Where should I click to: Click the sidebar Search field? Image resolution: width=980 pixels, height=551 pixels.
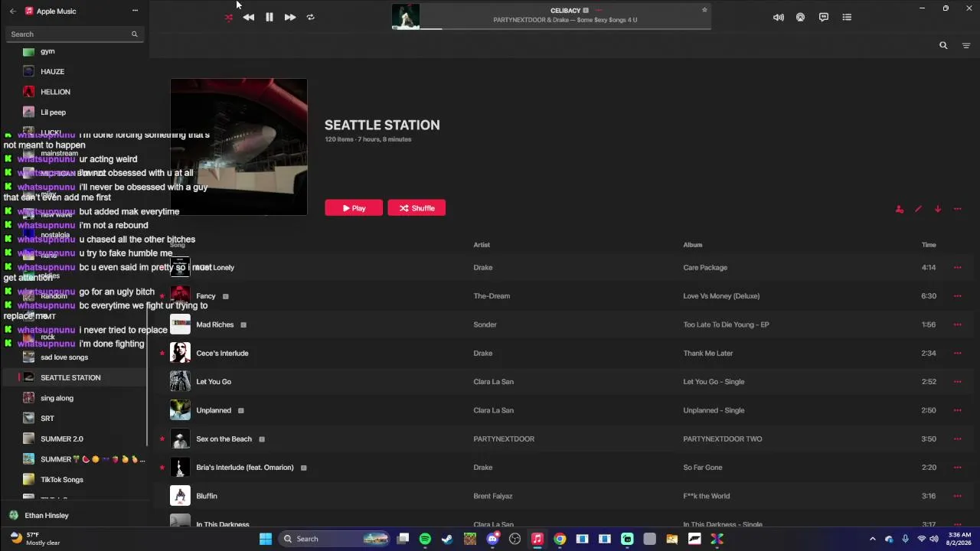coord(73,34)
